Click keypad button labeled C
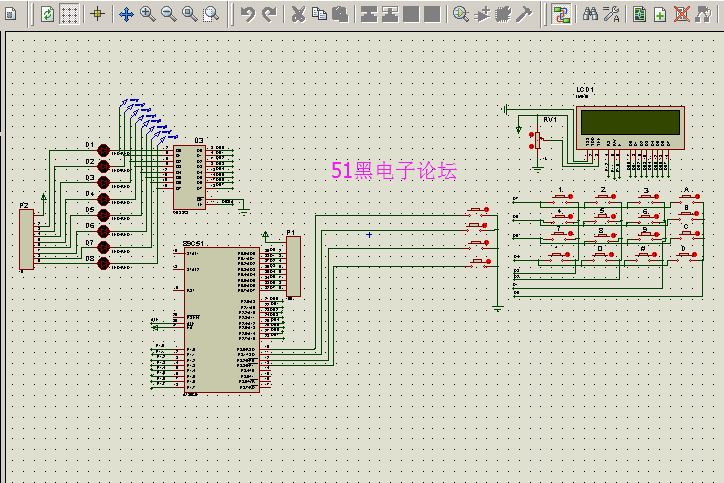The image size is (724, 483). tap(689, 235)
